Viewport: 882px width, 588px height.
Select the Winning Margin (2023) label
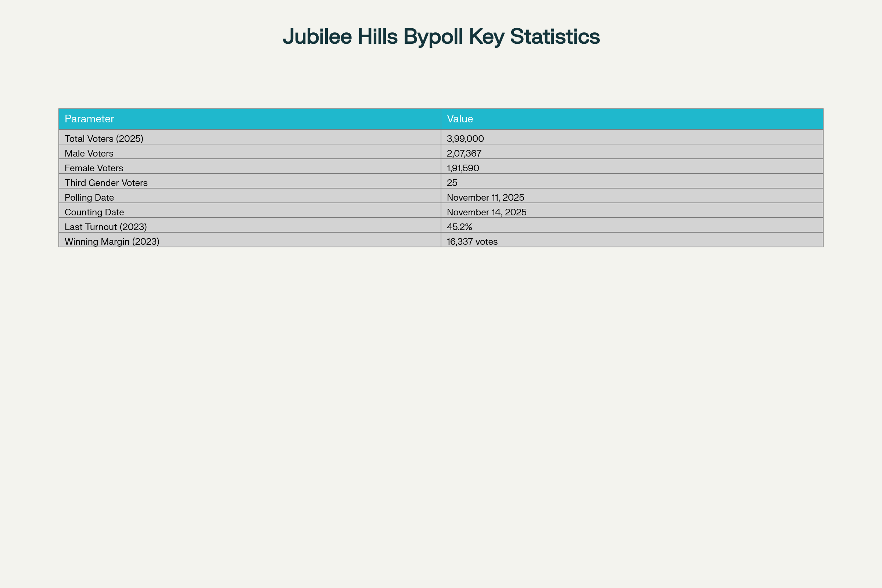[112, 241]
